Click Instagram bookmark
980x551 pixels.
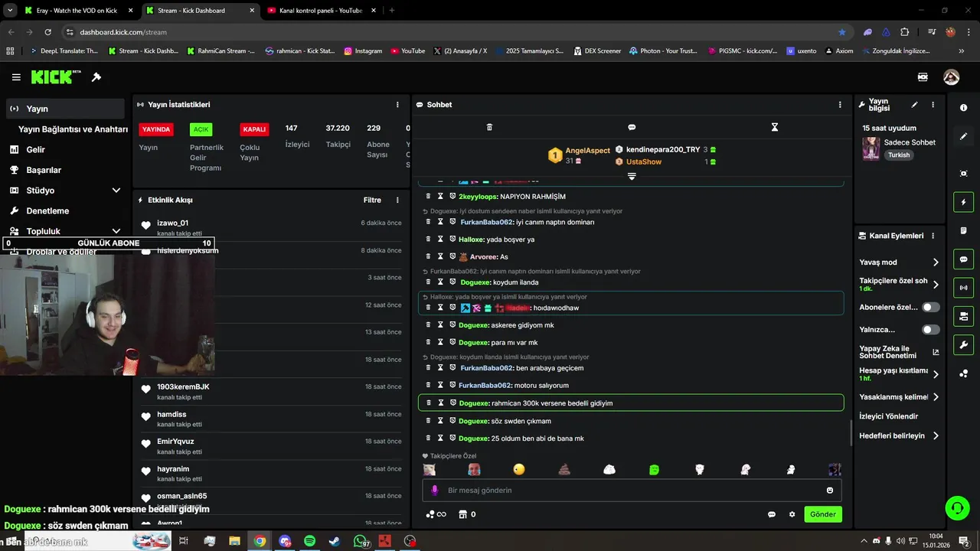click(x=363, y=51)
